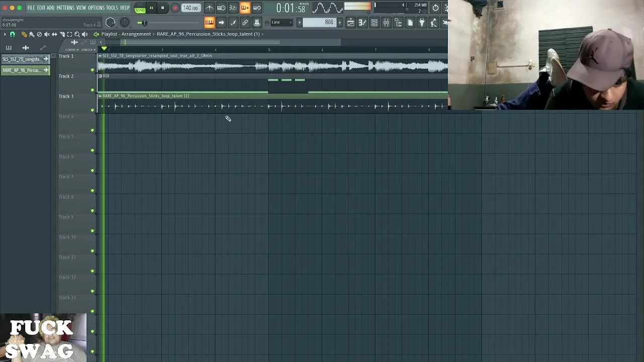Open the Browser tree icon
Image resolution: width=644 pixels, height=362 pixels.
tap(398, 22)
